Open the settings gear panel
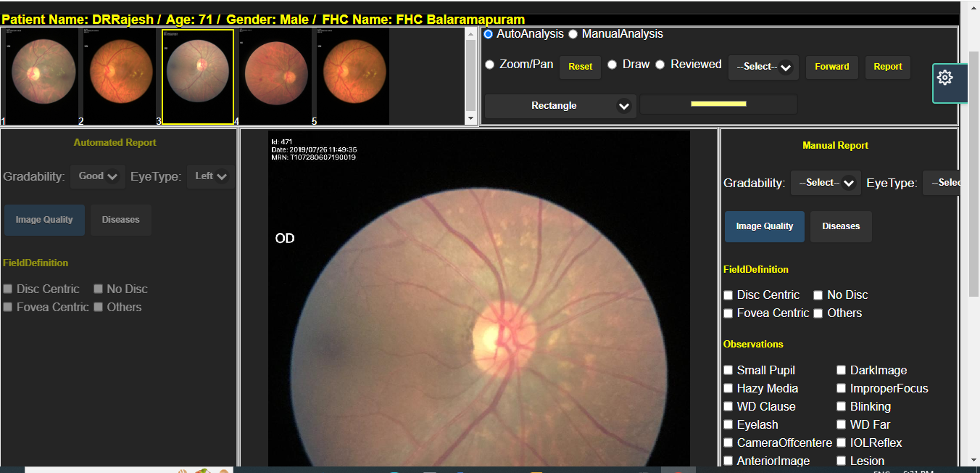The image size is (980, 473). pyautogui.click(x=950, y=83)
